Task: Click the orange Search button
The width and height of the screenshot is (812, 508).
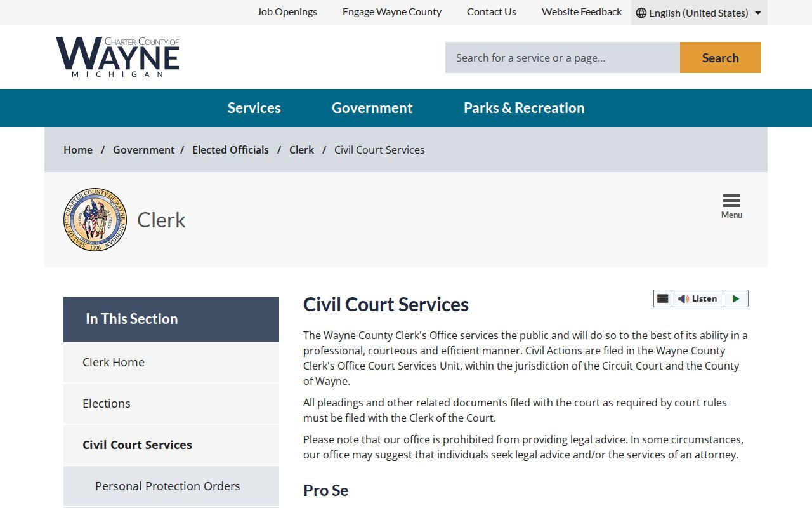Action: pyautogui.click(x=721, y=58)
